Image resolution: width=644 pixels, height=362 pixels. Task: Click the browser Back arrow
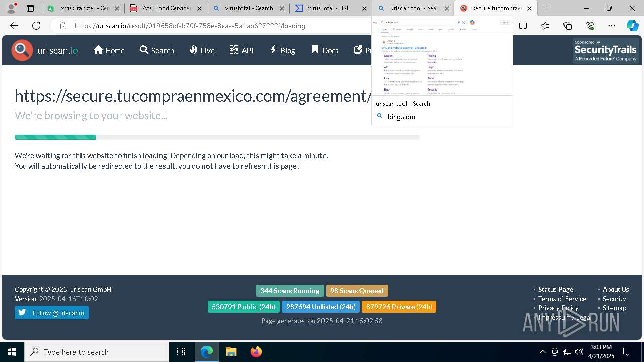tap(14, 26)
